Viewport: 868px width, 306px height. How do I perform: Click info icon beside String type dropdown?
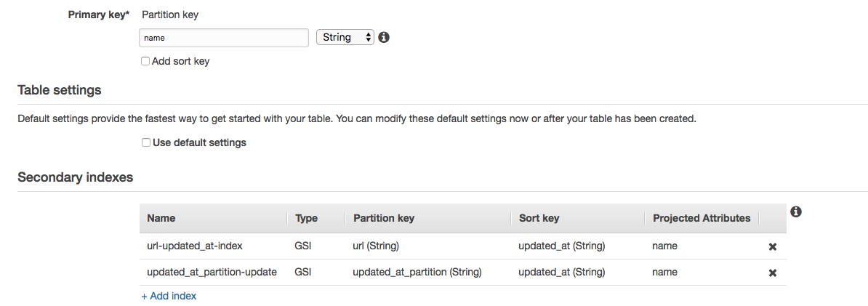(x=384, y=38)
